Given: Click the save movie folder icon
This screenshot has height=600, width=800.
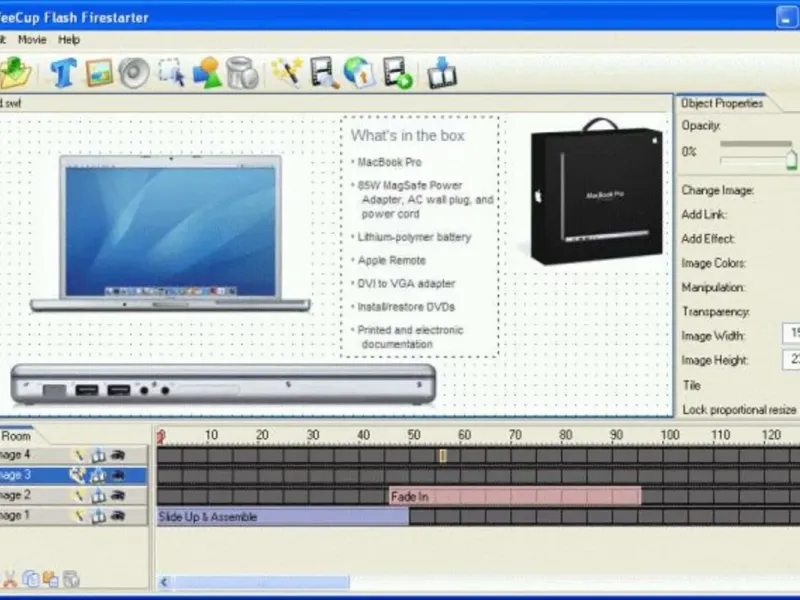Looking at the screenshot, I should click(15, 73).
